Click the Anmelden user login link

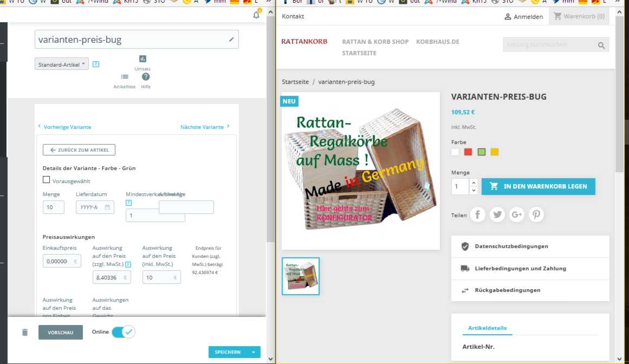(x=523, y=16)
